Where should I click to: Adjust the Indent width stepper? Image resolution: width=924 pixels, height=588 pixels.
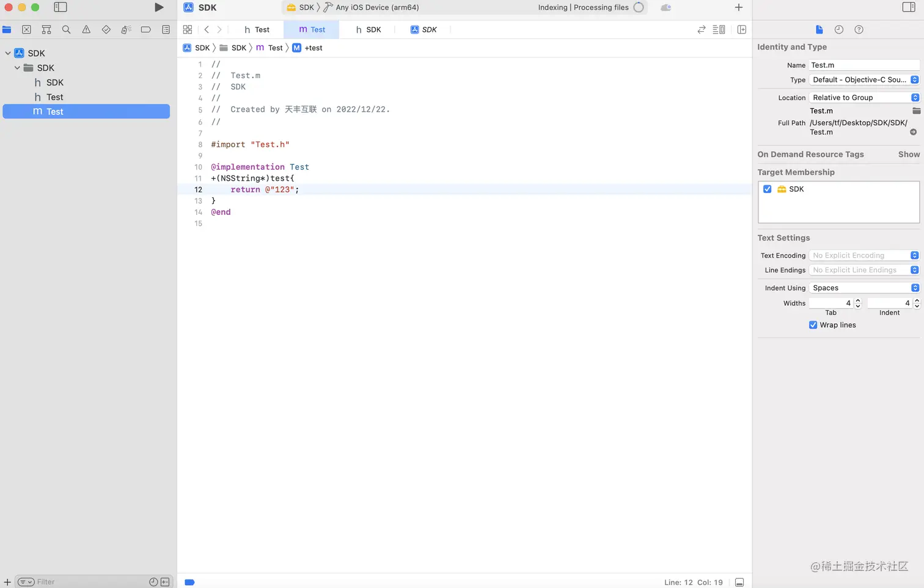[917, 303]
